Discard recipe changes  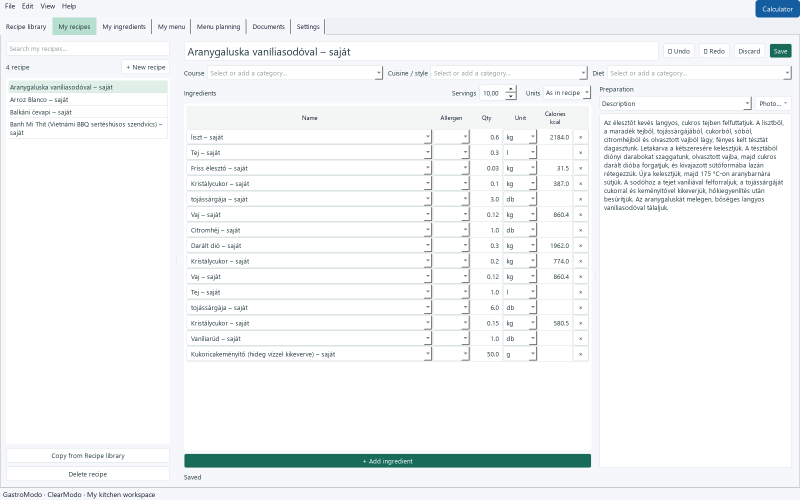749,51
